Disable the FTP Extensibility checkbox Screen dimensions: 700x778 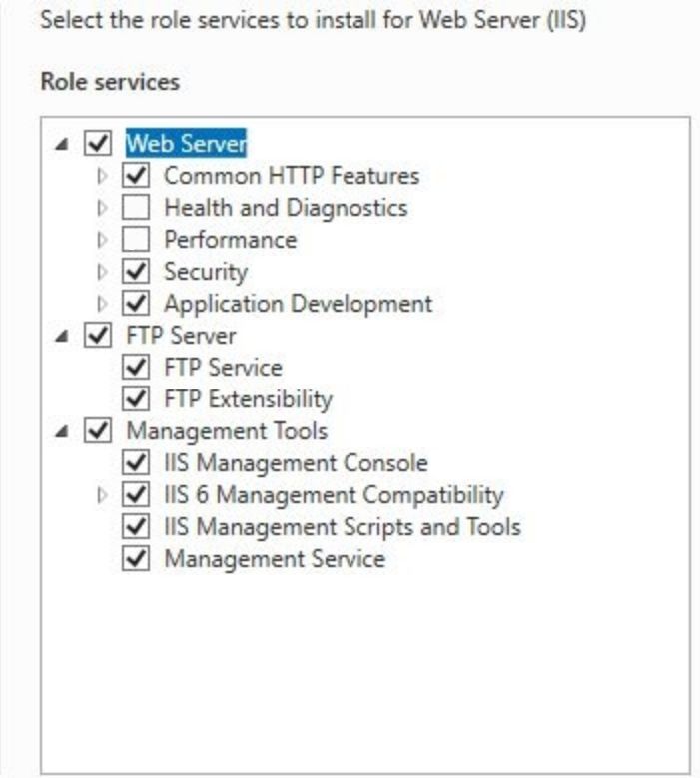(136, 398)
